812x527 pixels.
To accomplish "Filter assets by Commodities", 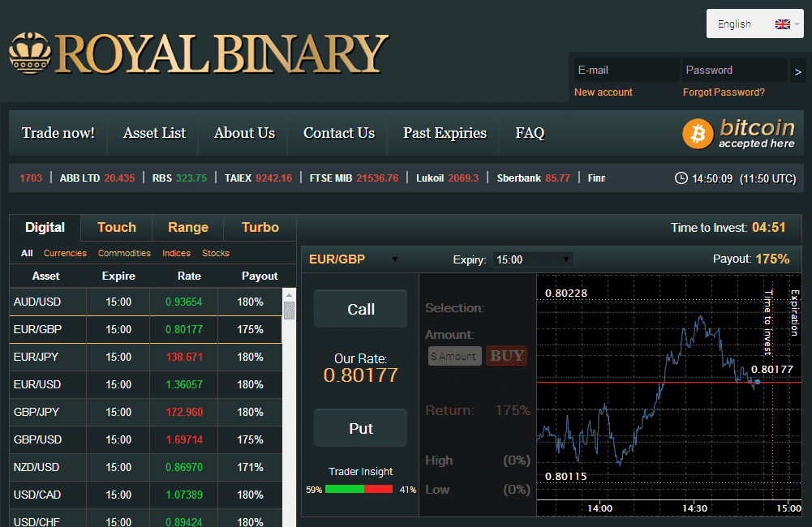I will (124, 253).
